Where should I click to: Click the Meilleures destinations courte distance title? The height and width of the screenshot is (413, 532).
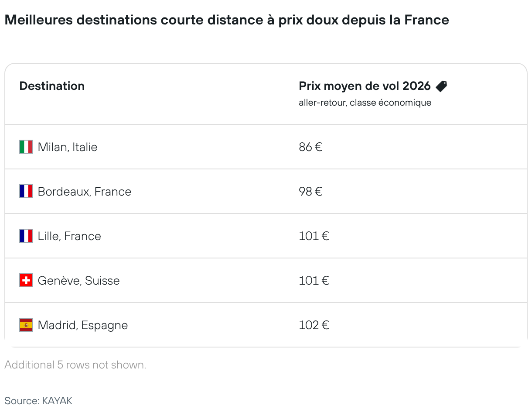point(227,20)
